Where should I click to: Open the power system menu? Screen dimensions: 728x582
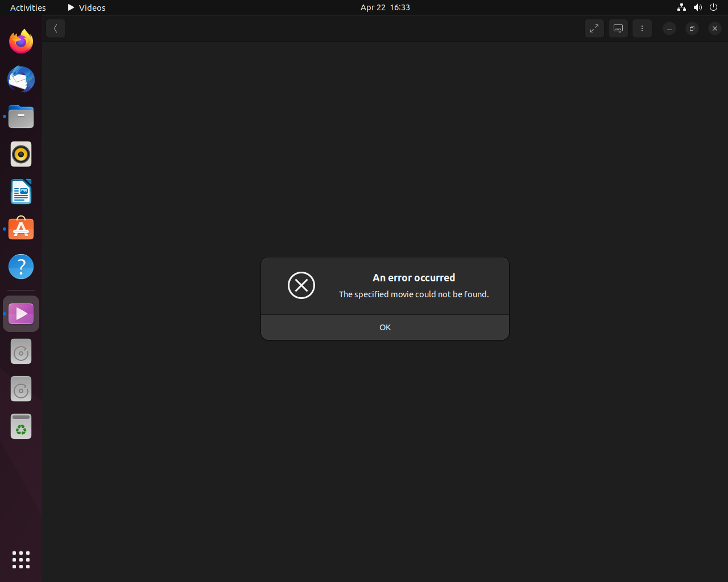click(x=714, y=7)
